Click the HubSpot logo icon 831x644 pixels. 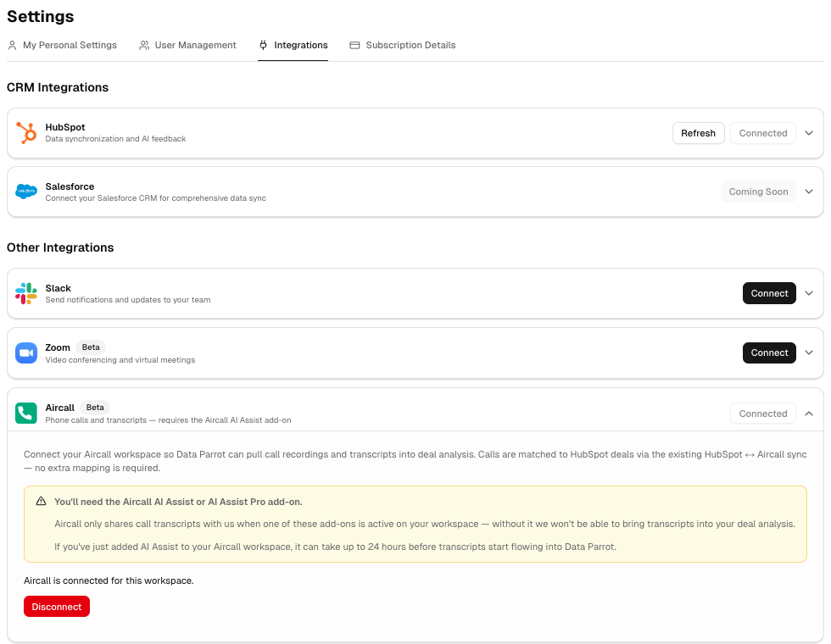(x=26, y=133)
